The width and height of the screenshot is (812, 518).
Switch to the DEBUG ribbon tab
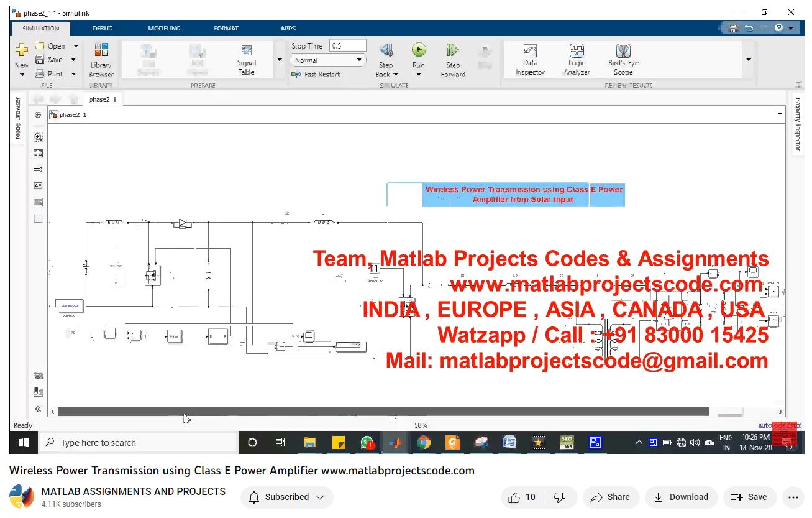pyautogui.click(x=103, y=29)
